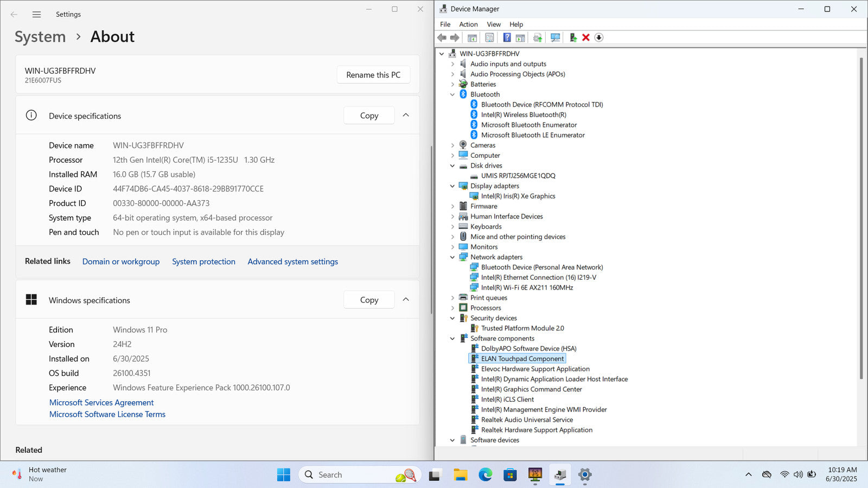Open the Action menu
The height and width of the screenshot is (488, 868).
pyautogui.click(x=468, y=24)
